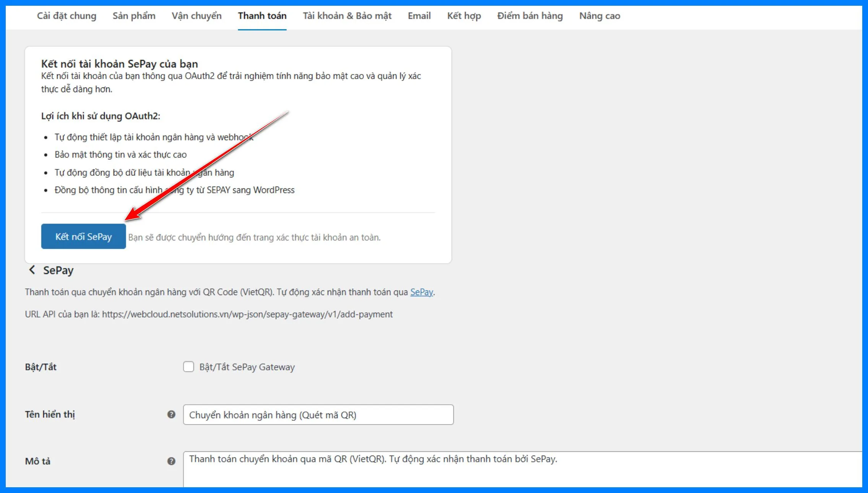Enable the Bật/Tắt SePay Gateway checkbox
Image resolution: width=868 pixels, height=493 pixels.
189,367
